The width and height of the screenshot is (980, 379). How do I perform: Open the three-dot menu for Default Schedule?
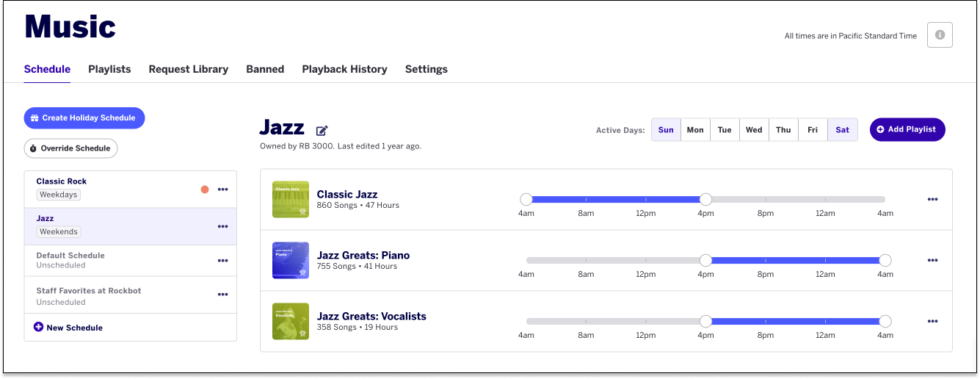click(222, 260)
